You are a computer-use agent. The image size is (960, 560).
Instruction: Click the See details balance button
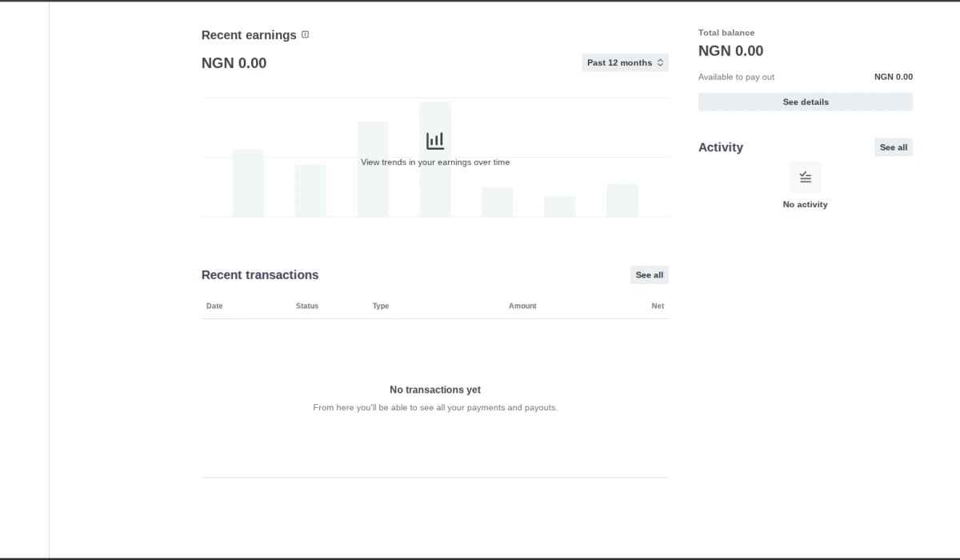pos(805,102)
